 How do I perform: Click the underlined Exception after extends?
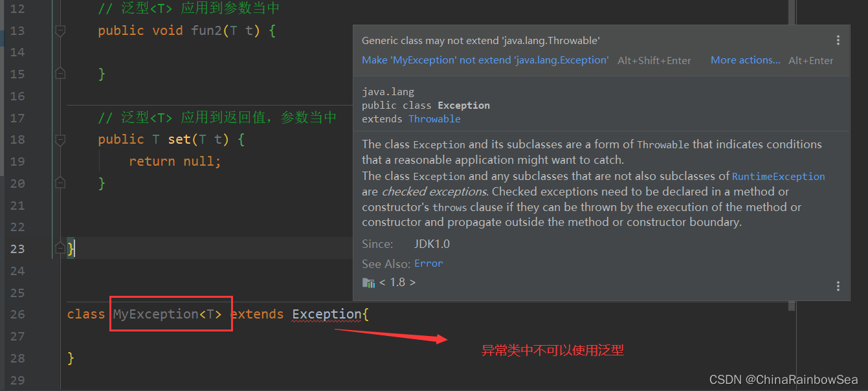pos(326,314)
